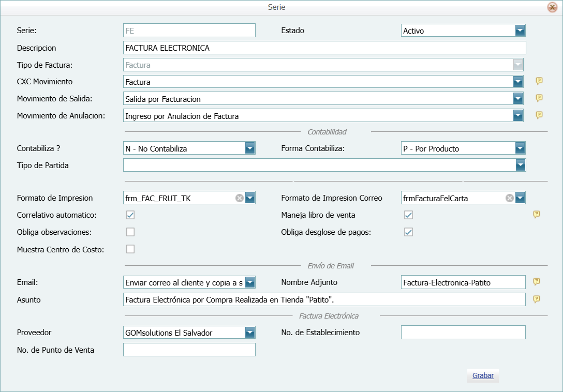
Task: Click help note icon beside Movimiento de Salida
Action: click(539, 98)
